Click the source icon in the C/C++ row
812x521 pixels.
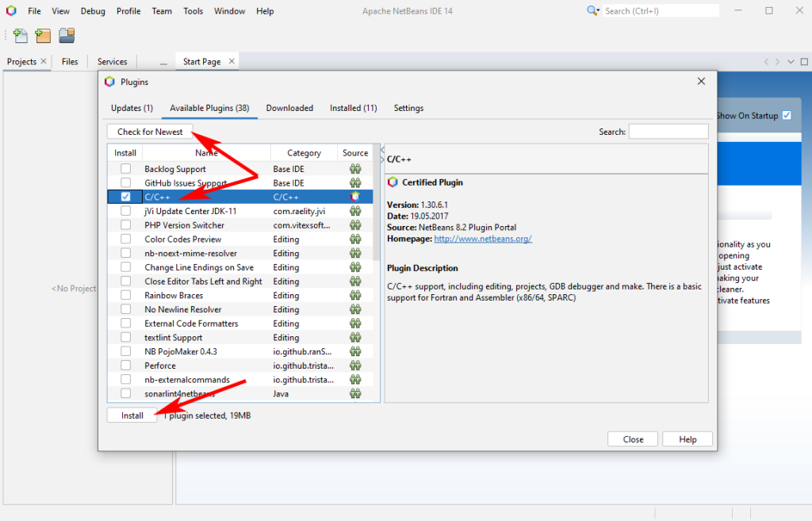pos(354,197)
